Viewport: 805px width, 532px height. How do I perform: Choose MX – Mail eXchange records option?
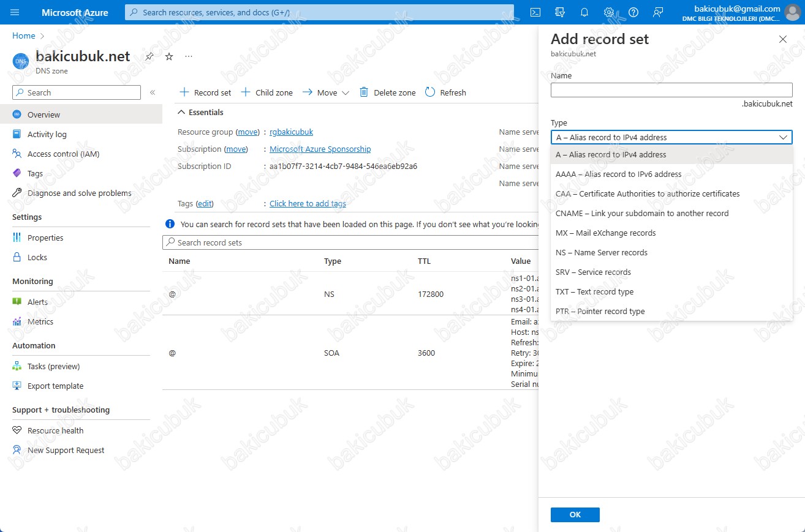(x=671, y=233)
